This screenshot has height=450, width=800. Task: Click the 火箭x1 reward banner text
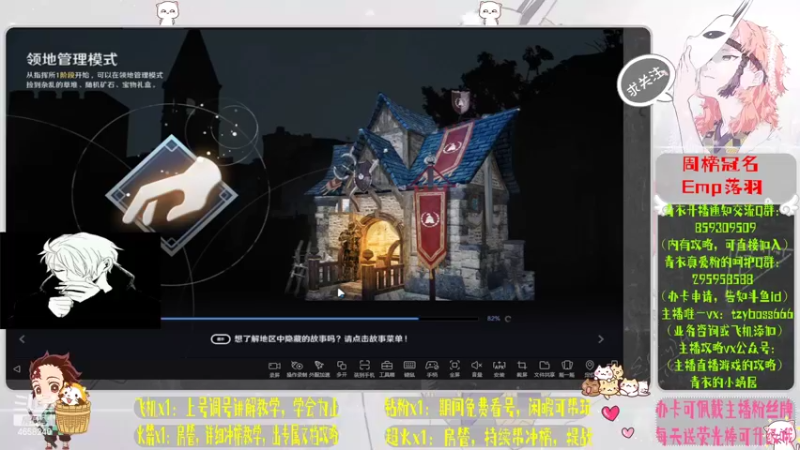coord(236,436)
